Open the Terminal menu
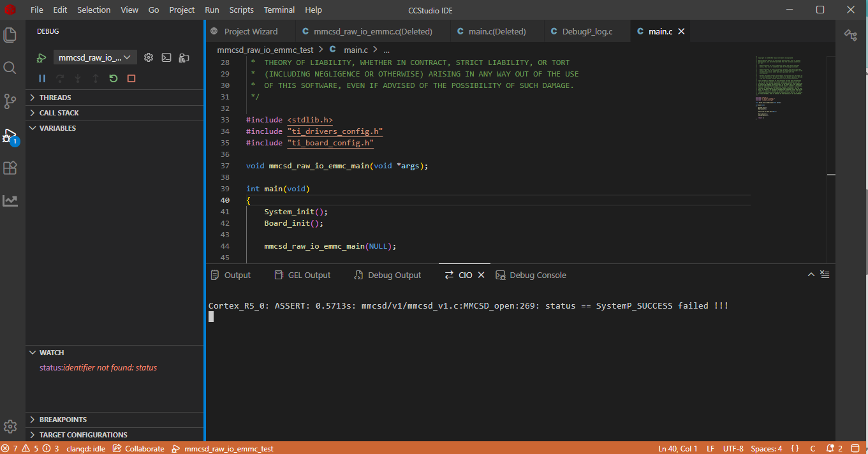868x454 pixels. [279, 10]
